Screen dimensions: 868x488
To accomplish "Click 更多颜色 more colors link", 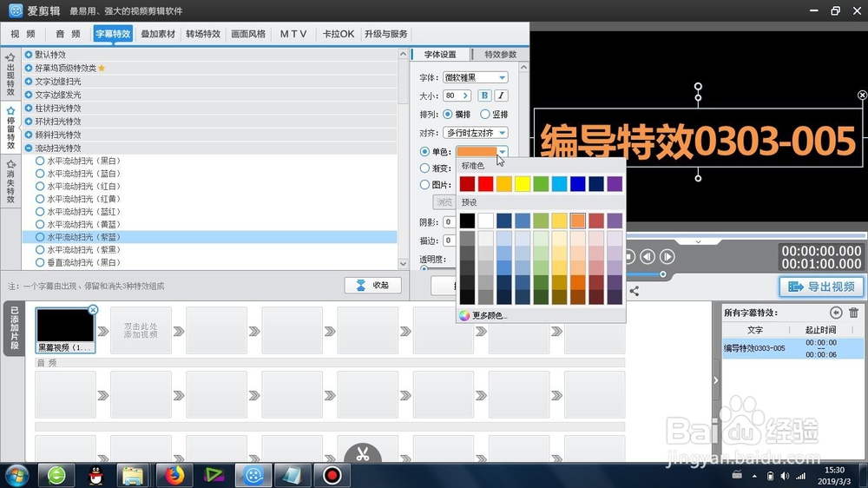I will [490, 315].
